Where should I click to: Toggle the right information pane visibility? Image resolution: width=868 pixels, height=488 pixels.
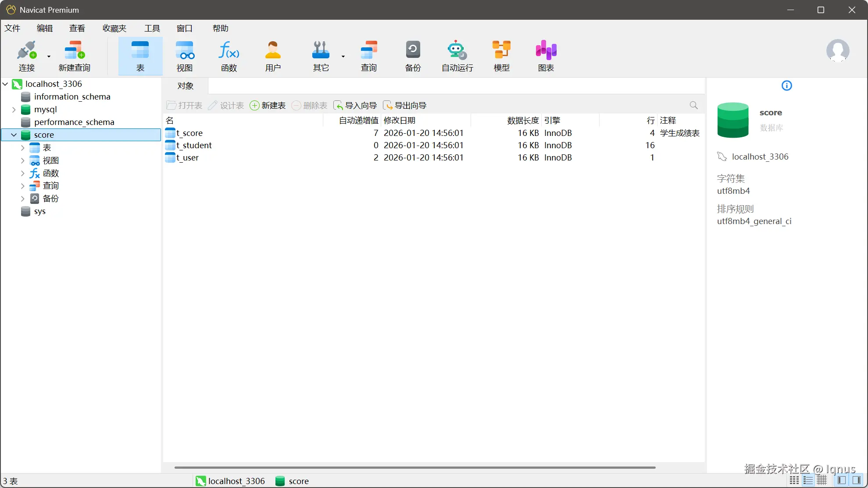pos(856,480)
